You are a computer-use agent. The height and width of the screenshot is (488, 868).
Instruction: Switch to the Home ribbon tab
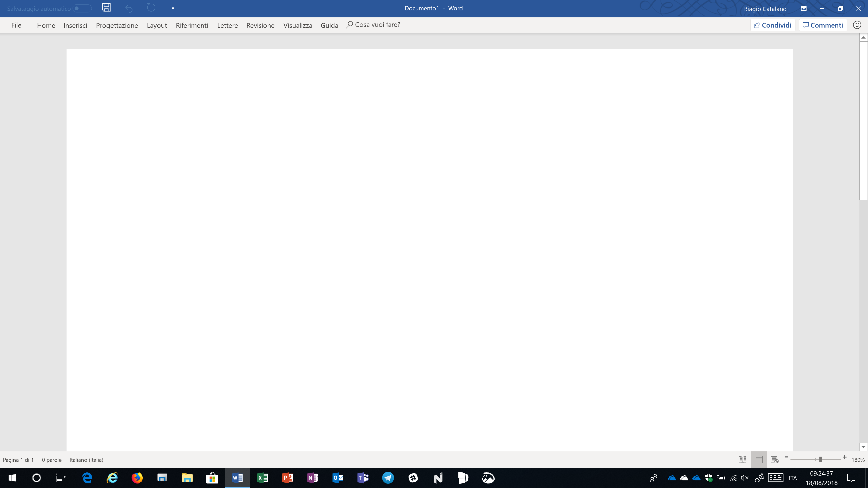point(46,25)
